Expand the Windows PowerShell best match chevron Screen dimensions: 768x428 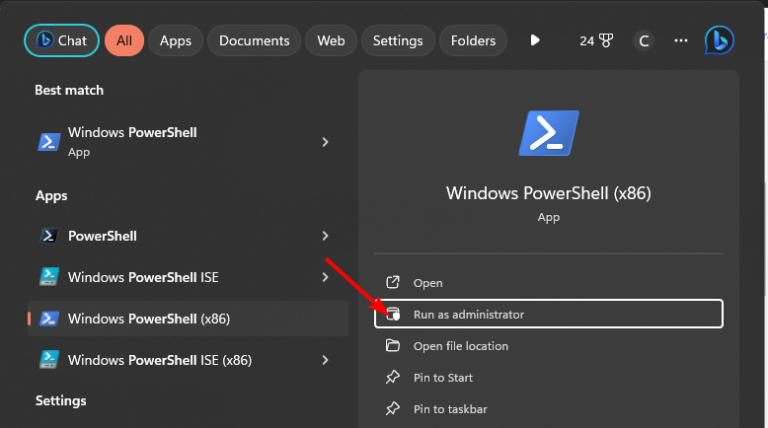coord(325,142)
